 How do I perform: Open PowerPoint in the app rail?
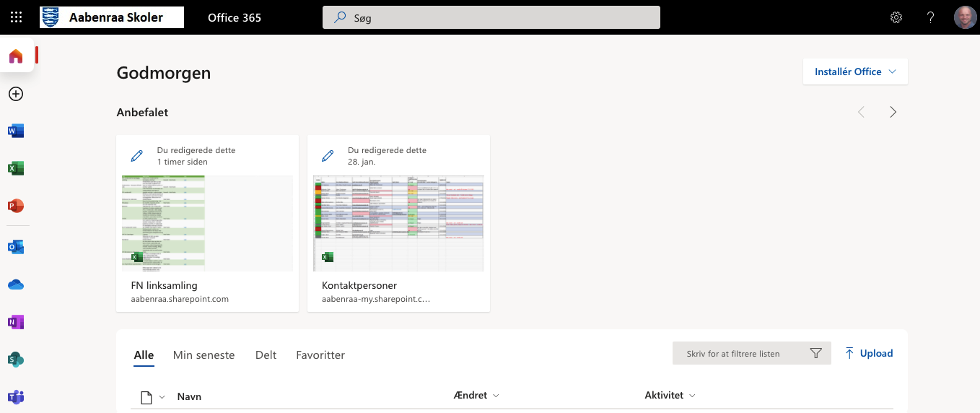click(x=16, y=206)
